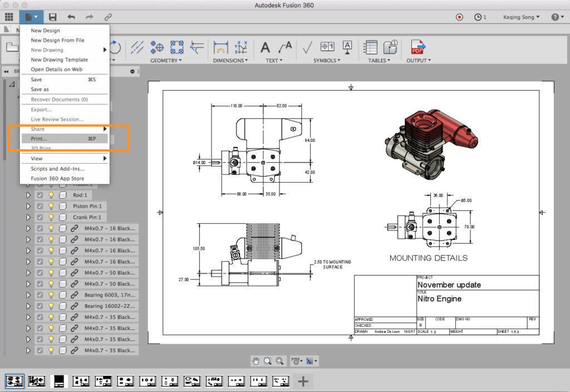Select the second sheet thumbnail

pyautogui.click(x=37, y=381)
